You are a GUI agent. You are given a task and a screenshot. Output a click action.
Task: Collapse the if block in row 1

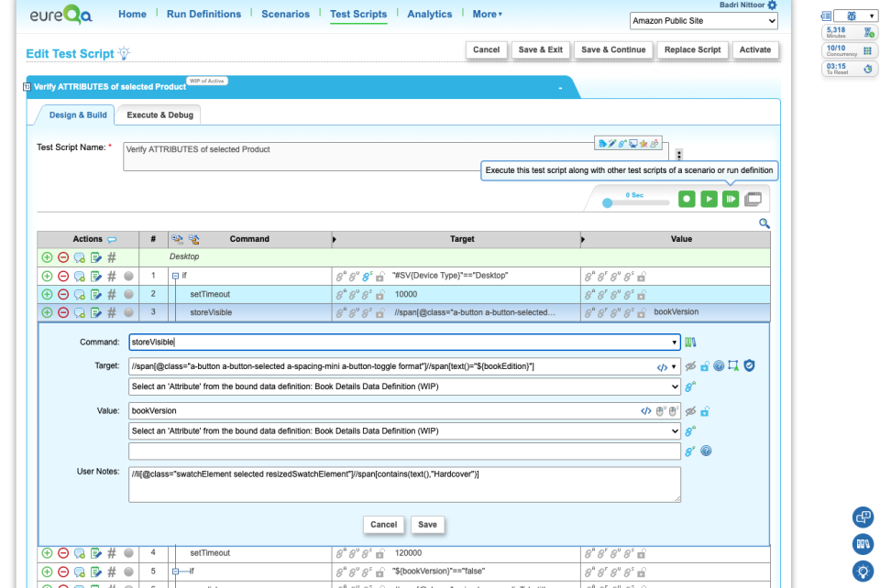176,276
